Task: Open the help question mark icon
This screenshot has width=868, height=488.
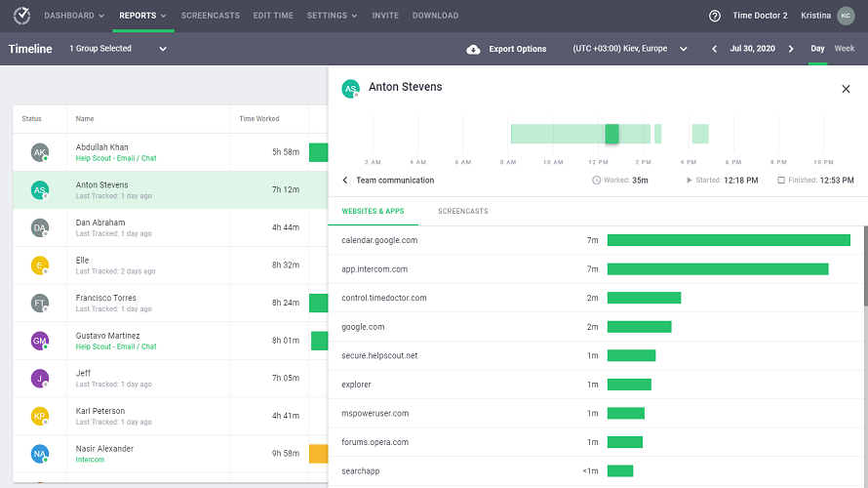Action: pyautogui.click(x=715, y=16)
